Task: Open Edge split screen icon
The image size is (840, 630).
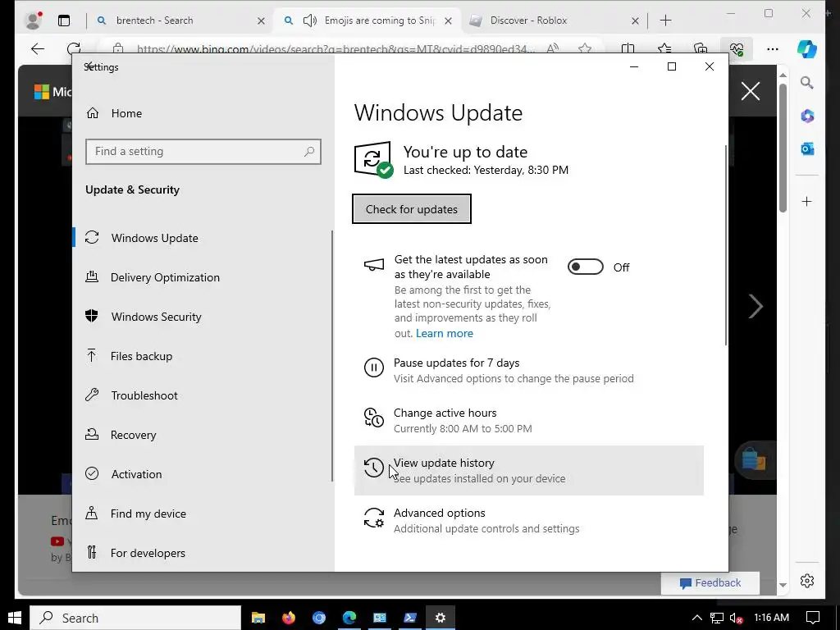Action: [x=628, y=49]
